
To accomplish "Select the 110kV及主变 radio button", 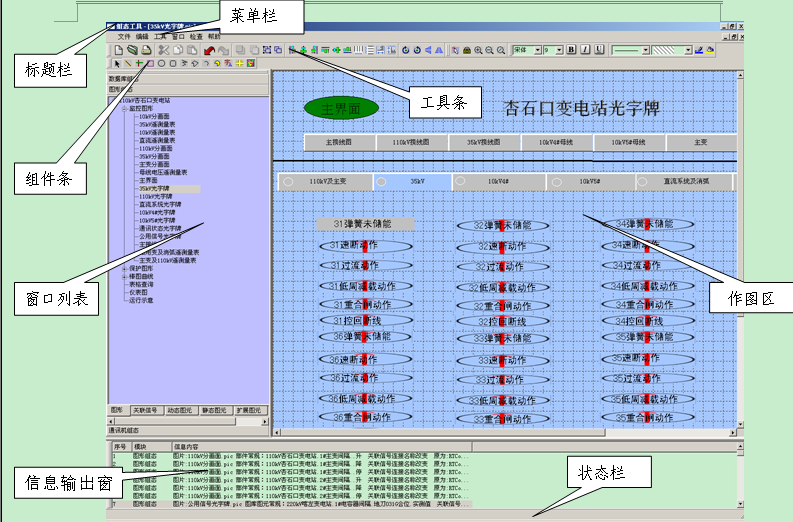I will coord(288,182).
